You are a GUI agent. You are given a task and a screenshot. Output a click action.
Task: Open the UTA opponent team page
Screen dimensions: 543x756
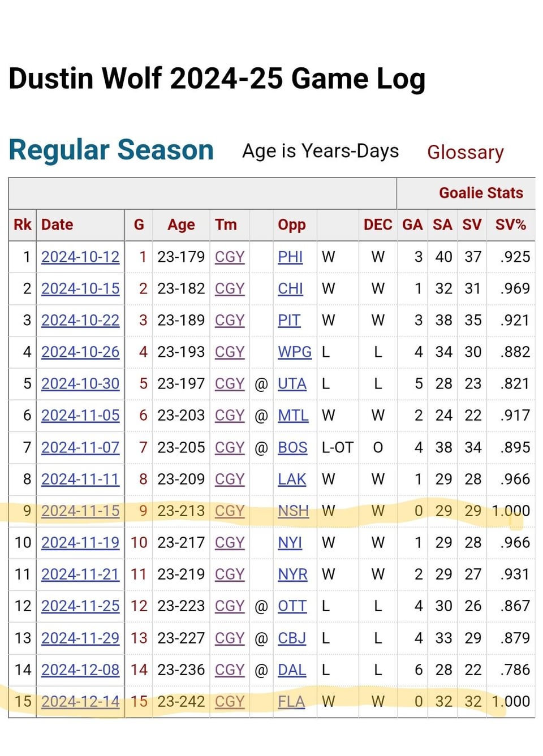pyautogui.click(x=292, y=383)
